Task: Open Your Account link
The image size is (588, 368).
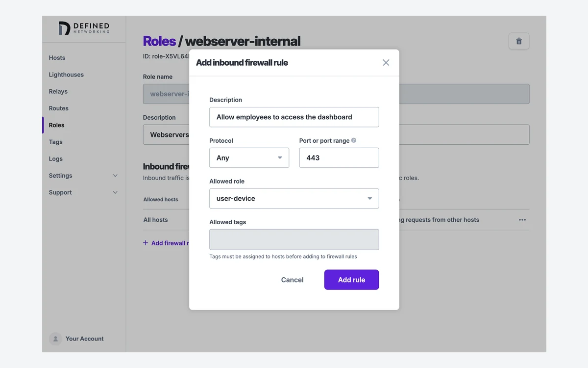Action: pos(85,339)
